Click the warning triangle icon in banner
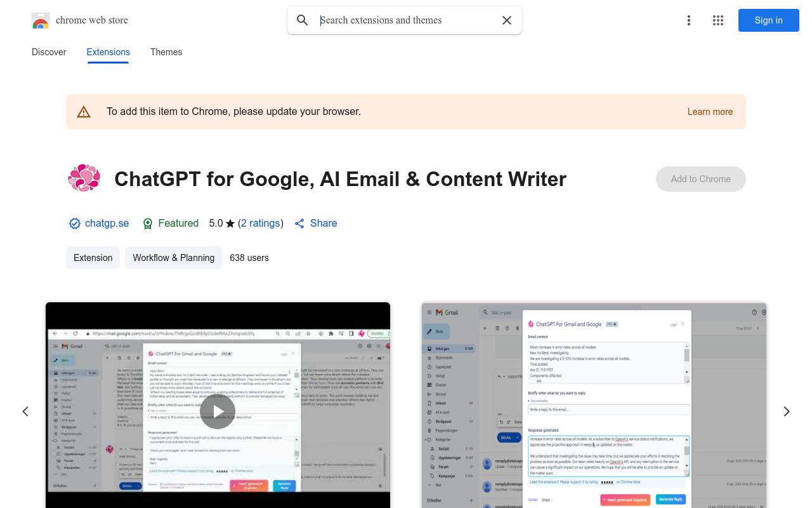The image size is (812, 508). [x=84, y=112]
